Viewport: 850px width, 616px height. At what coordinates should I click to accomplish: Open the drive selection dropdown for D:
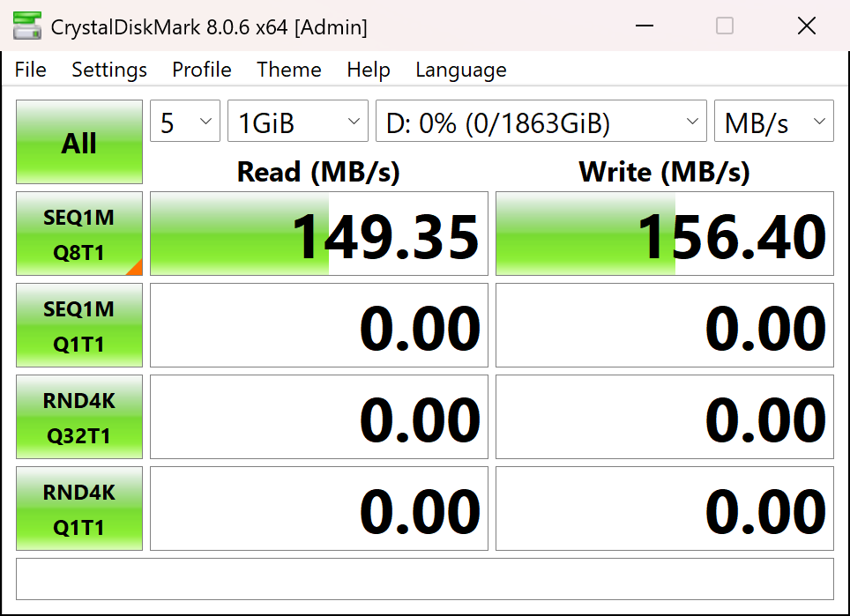pos(541,121)
